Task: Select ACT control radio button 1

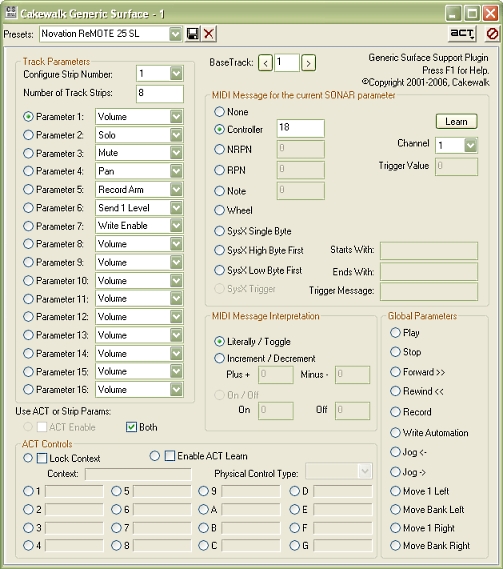Action: (28, 491)
